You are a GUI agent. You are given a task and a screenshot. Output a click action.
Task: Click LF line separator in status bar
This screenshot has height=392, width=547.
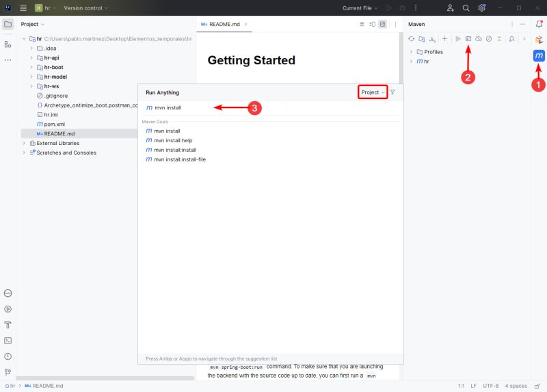pos(473,386)
